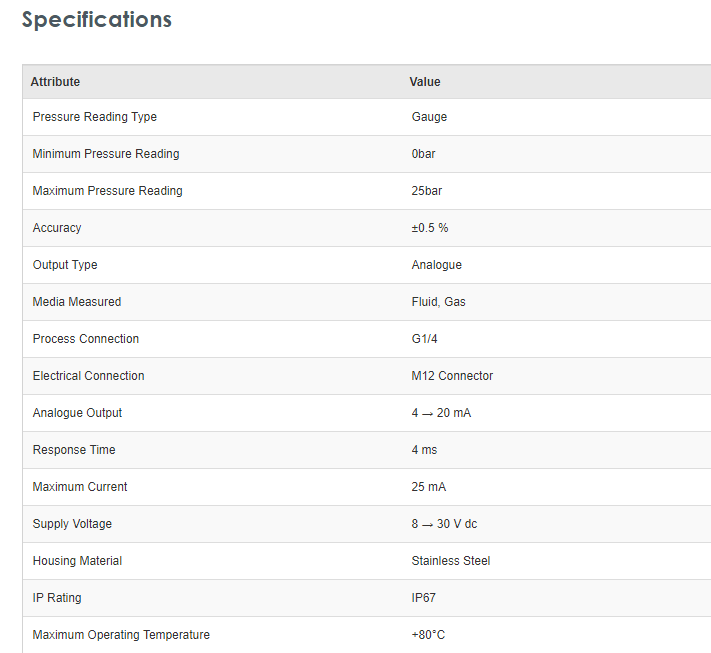Click the 25 mA maximum current value
This screenshot has height=653, width=711.
coord(429,487)
